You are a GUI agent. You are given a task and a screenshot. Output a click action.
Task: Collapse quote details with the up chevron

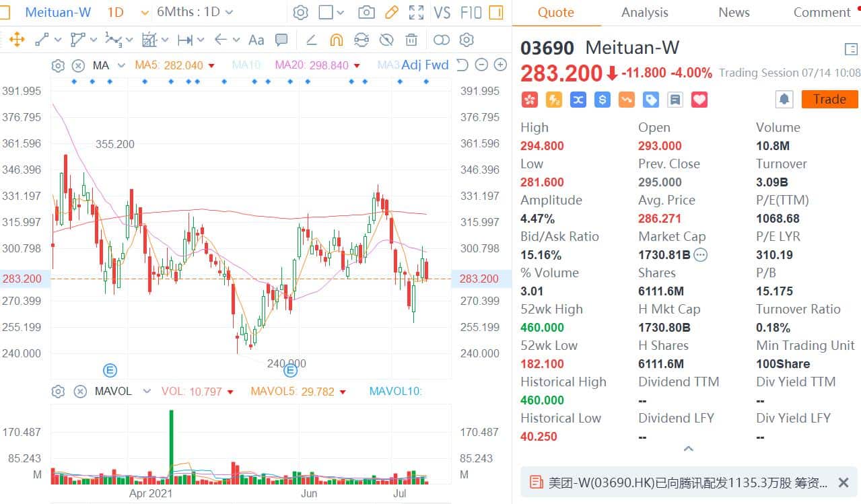(x=687, y=449)
